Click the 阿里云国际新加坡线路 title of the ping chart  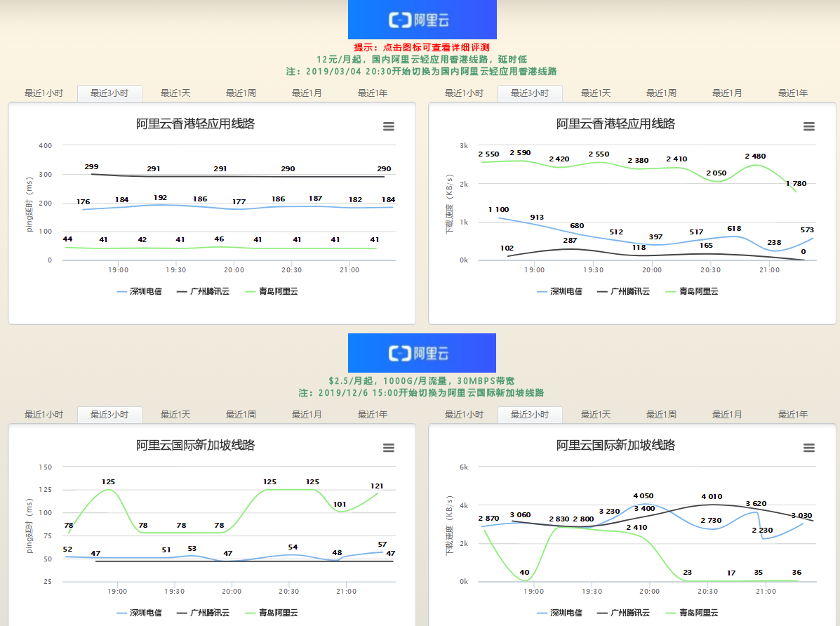click(196, 446)
